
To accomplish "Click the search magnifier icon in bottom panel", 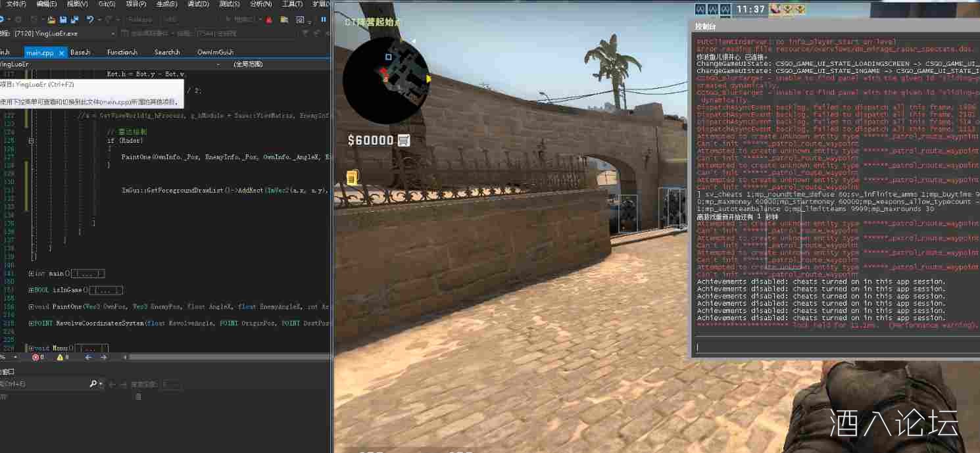I will [93, 383].
